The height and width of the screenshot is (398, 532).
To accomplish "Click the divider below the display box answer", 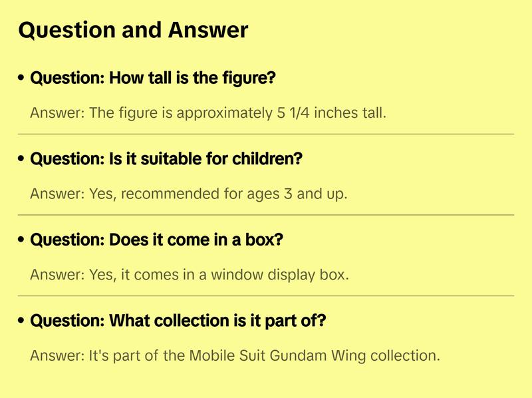I will pyautogui.click(x=266, y=296).
